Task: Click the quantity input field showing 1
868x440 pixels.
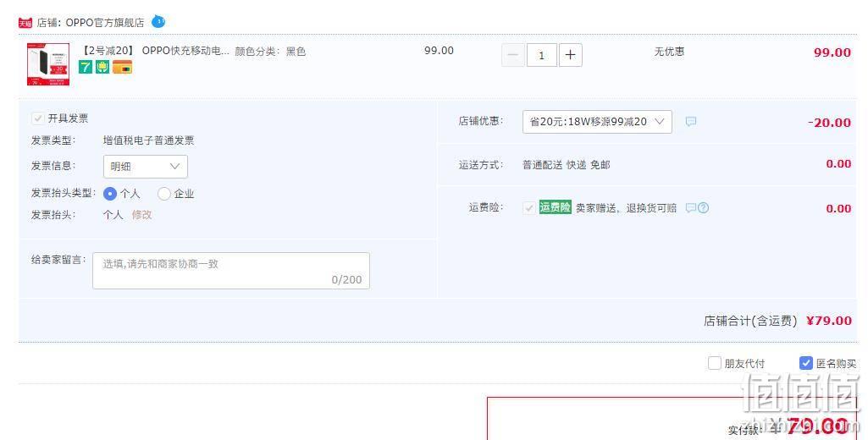Action: 541,55
